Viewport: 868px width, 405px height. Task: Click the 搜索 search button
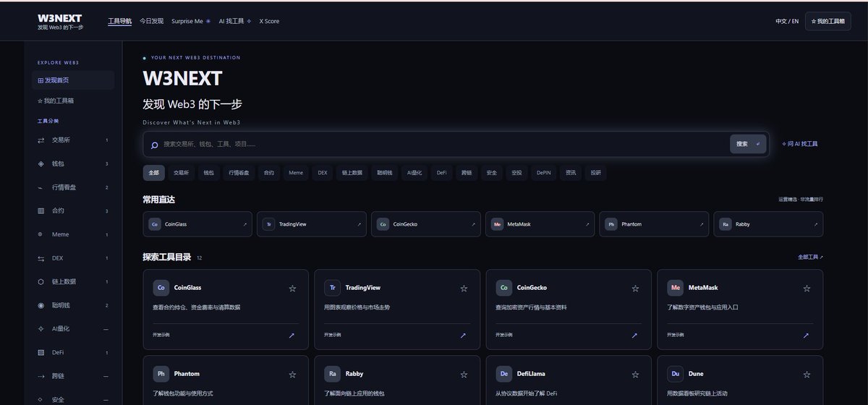pyautogui.click(x=748, y=144)
